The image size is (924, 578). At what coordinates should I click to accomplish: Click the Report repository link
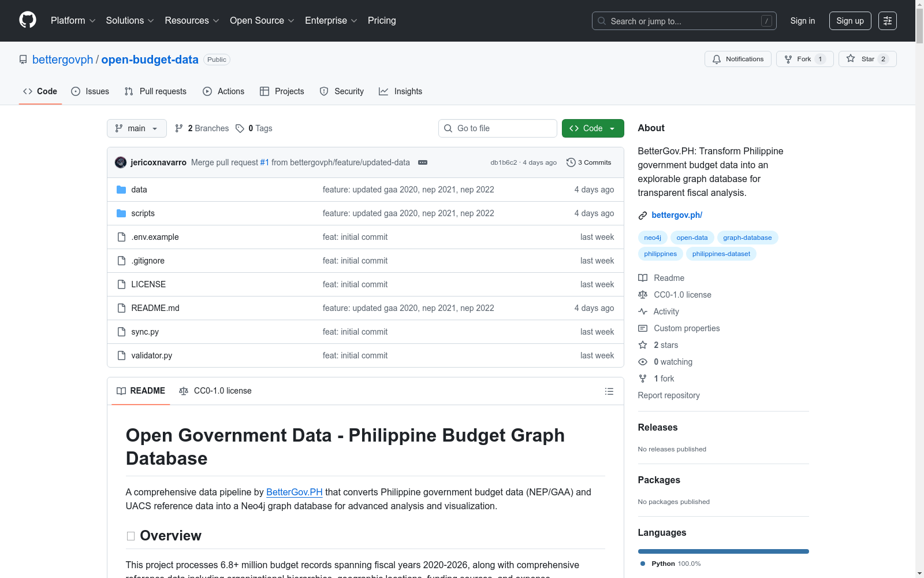click(x=669, y=395)
